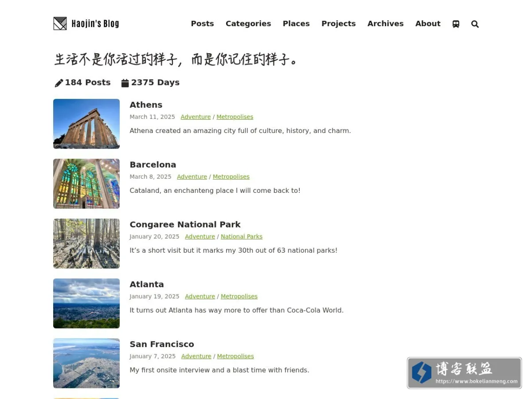Click the Adventure link under Atlanta
532x399 pixels.
pyautogui.click(x=200, y=297)
